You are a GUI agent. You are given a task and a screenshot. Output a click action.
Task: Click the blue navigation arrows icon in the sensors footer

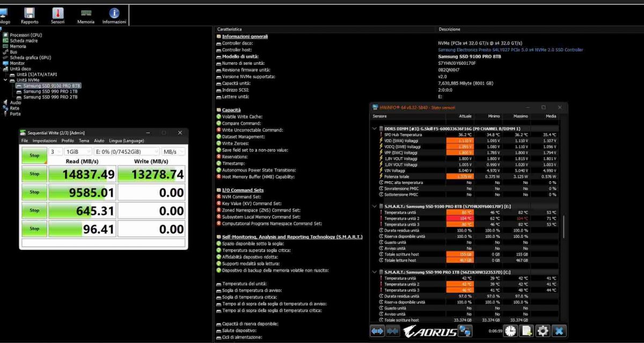tap(376, 331)
